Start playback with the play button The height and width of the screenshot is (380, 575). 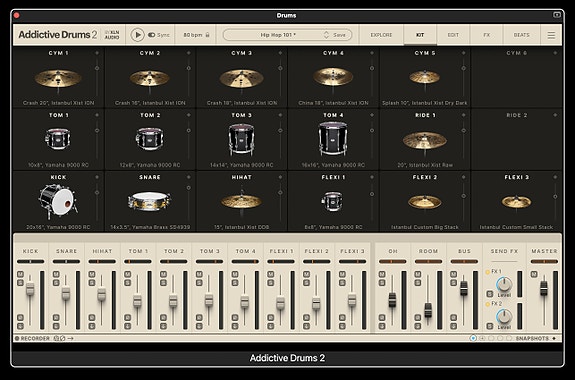[x=138, y=35]
